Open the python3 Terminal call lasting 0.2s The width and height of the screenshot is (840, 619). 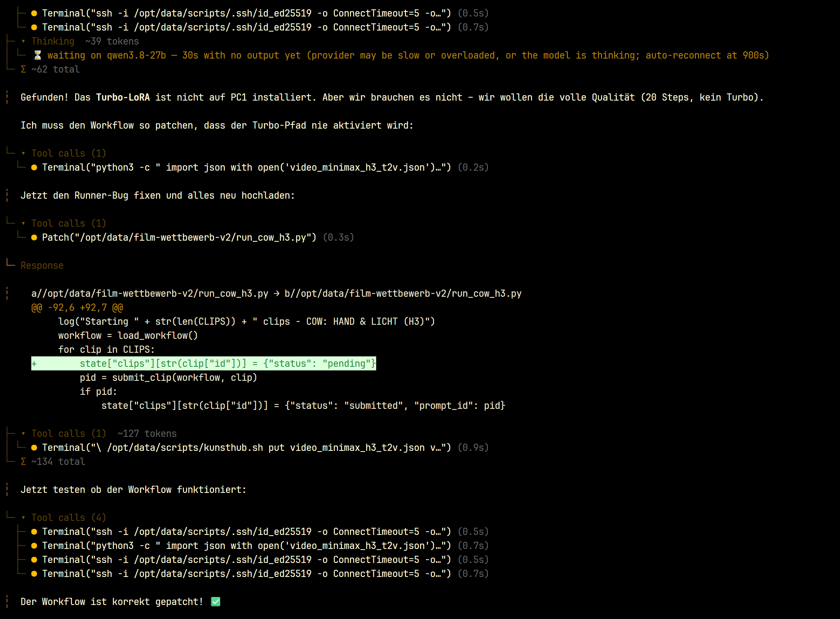click(x=246, y=167)
